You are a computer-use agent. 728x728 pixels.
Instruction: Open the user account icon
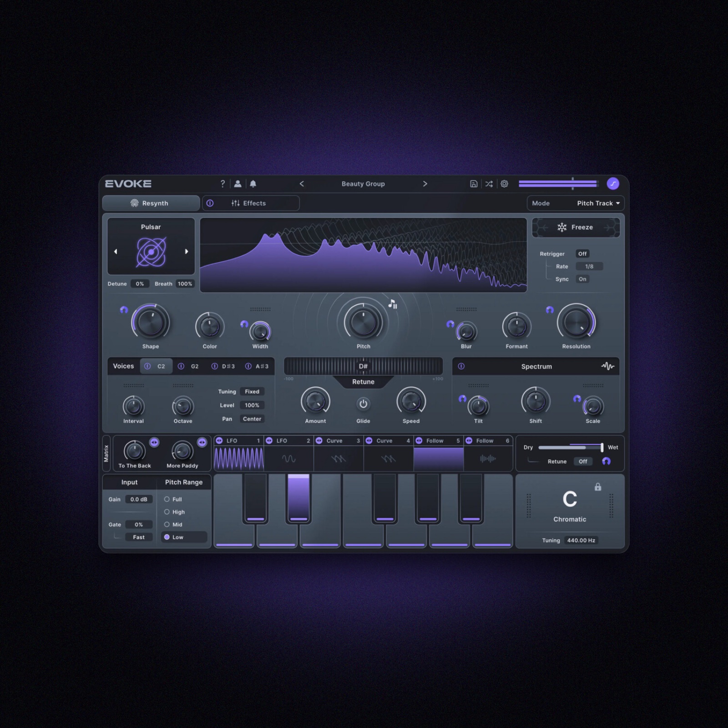click(x=238, y=184)
